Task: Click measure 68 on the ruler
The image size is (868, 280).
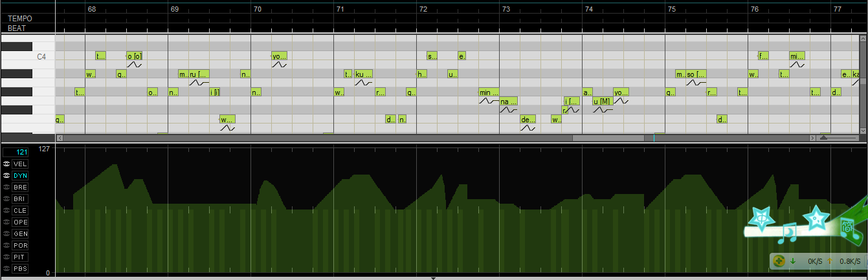Action: pos(92,10)
